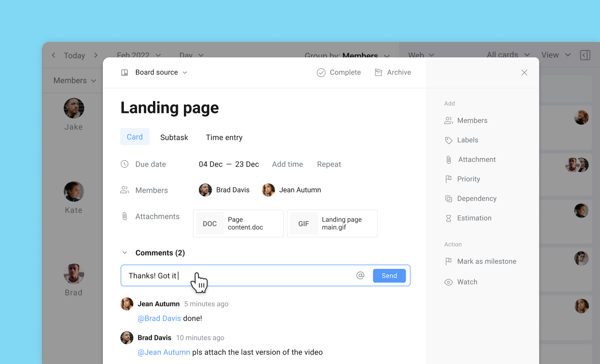This screenshot has width=600, height=364.
Task: Click the @ mention icon in comment box
Action: tap(360, 275)
